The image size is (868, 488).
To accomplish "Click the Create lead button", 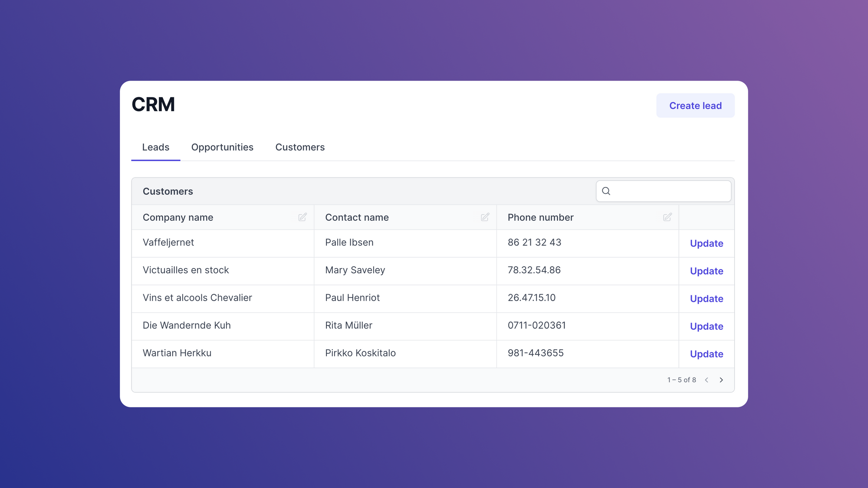I will click(695, 105).
